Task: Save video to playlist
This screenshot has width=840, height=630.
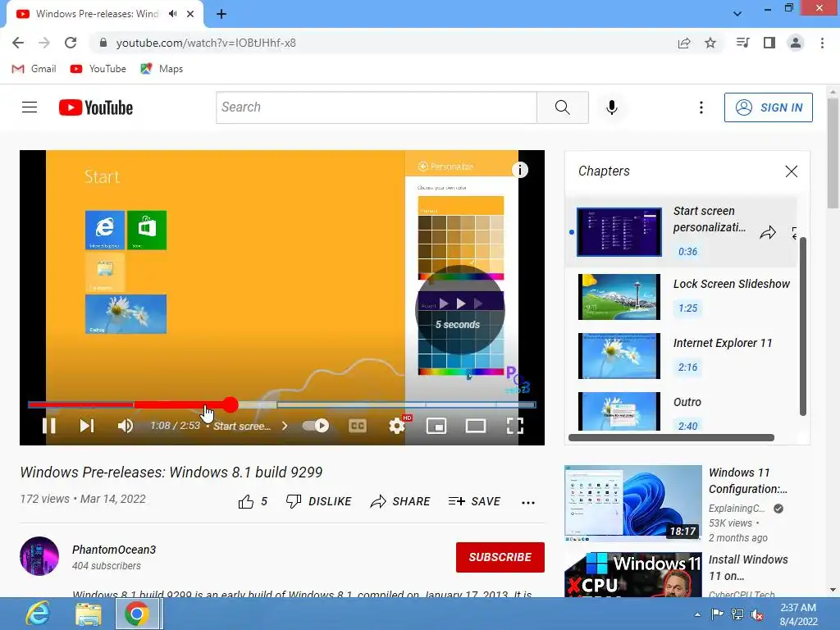Action: [x=475, y=501]
